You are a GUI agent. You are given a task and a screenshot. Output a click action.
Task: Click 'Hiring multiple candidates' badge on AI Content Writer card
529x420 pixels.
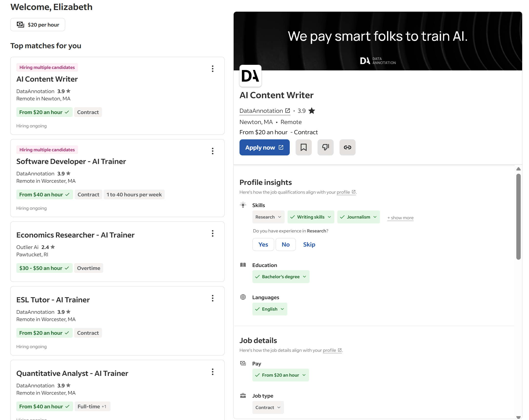[x=47, y=67]
